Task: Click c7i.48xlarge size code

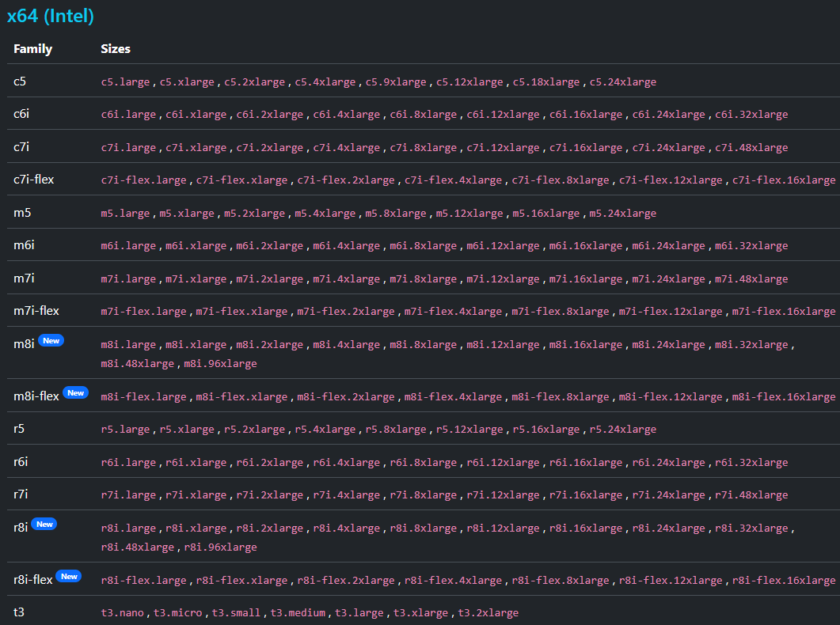Action: point(751,148)
